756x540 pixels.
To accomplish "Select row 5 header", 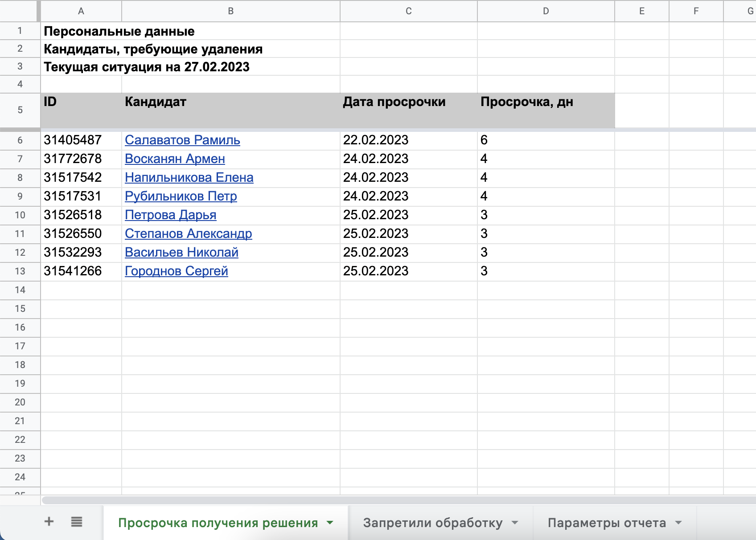I will [20, 110].
